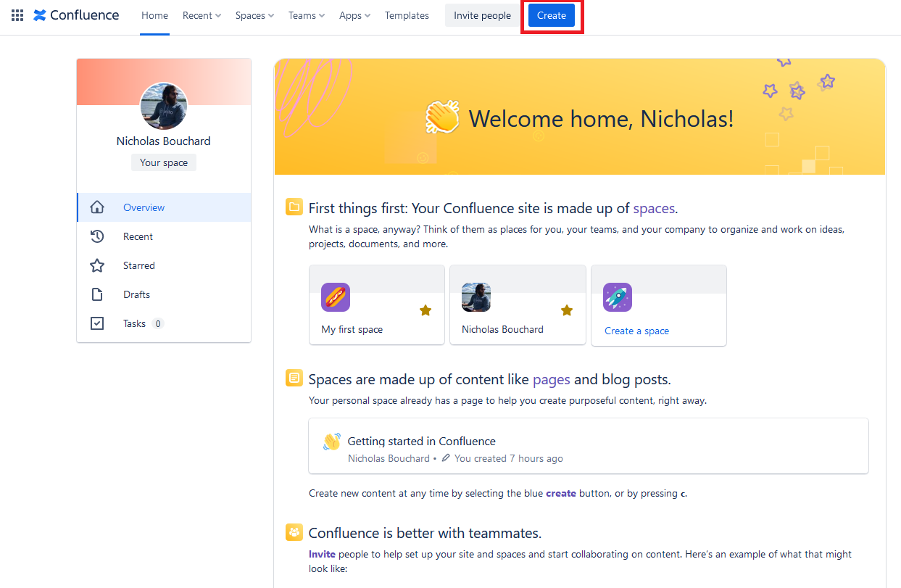This screenshot has width=901, height=588.
Task: Open Templates in the top navigation
Action: (x=407, y=15)
